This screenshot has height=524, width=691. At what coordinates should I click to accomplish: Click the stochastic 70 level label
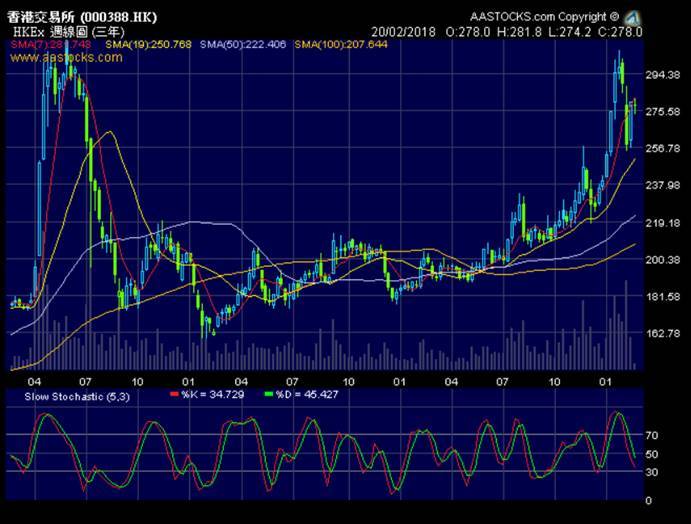[652, 435]
